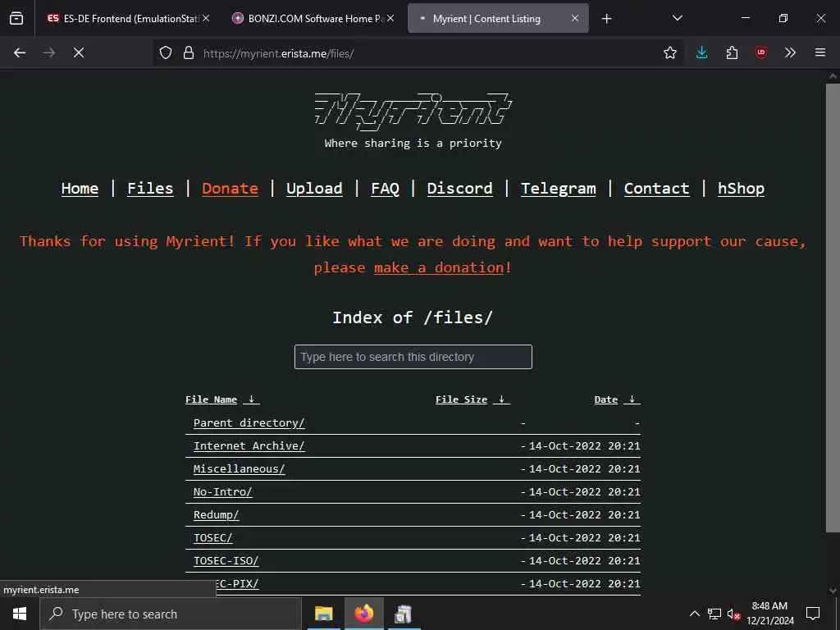Open TOSEC-ISO/ folder
The image size is (840, 630).
[x=226, y=561]
